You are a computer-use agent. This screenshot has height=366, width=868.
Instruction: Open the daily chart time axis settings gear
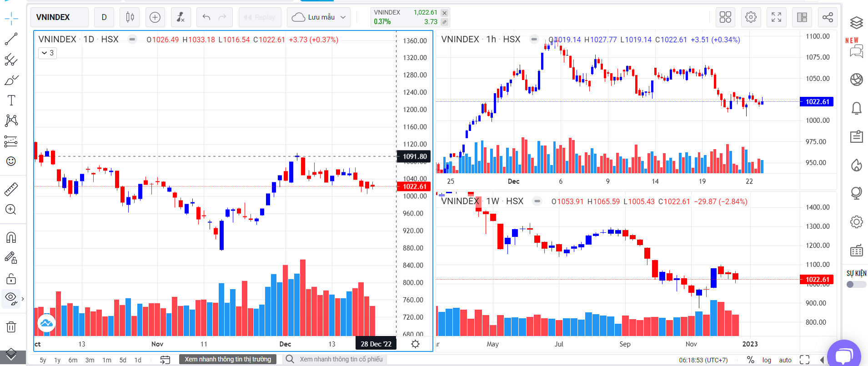point(415,344)
